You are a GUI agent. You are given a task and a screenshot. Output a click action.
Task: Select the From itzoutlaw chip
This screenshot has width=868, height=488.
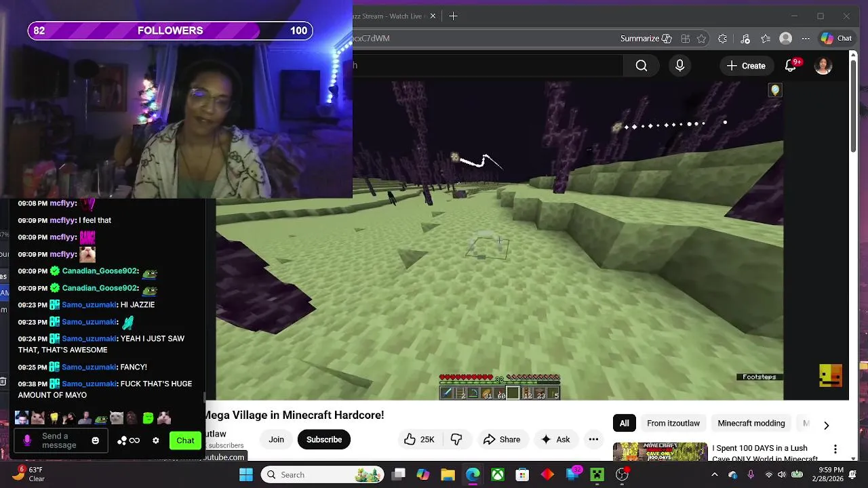(673, 423)
